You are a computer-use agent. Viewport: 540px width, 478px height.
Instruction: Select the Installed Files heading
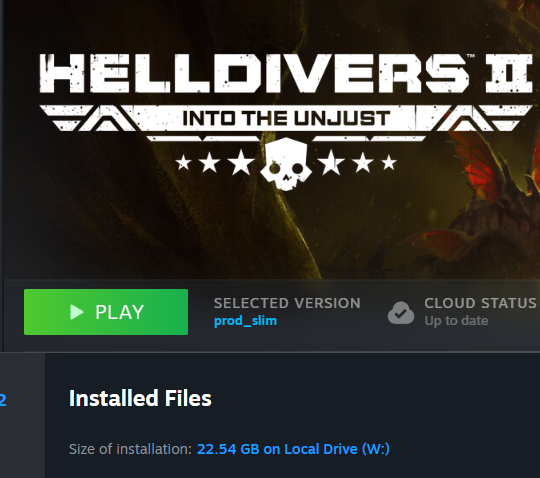click(140, 398)
